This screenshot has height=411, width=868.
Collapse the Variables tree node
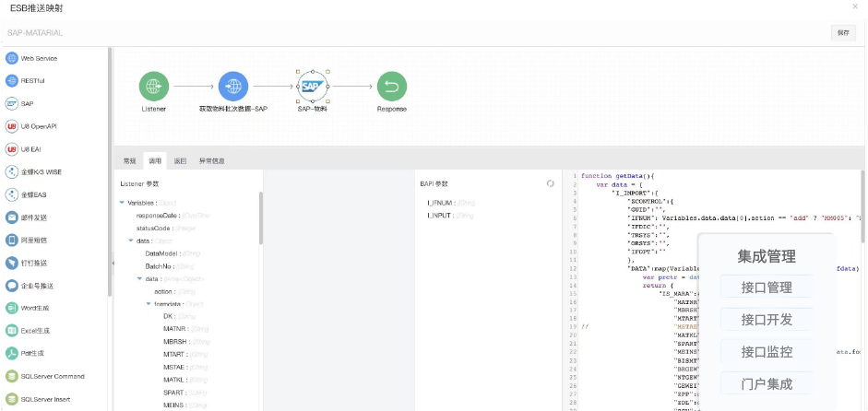pos(122,203)
